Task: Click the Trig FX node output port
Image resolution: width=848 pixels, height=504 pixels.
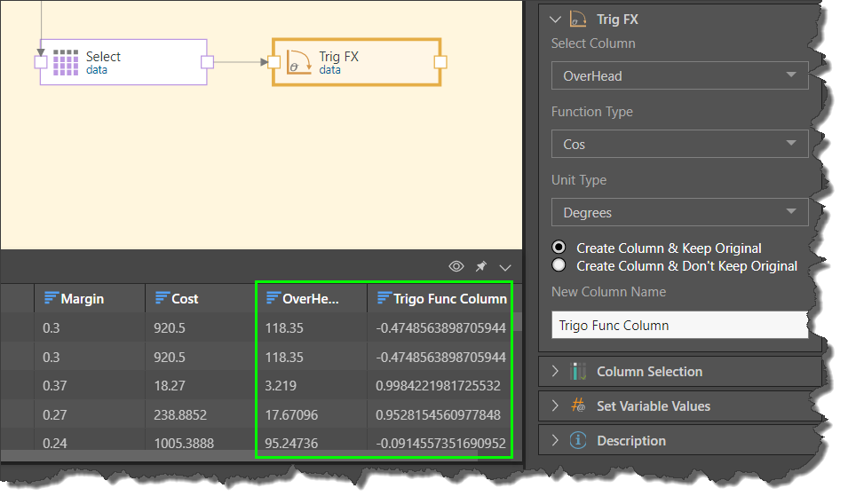Action: (x=440, y=62)
